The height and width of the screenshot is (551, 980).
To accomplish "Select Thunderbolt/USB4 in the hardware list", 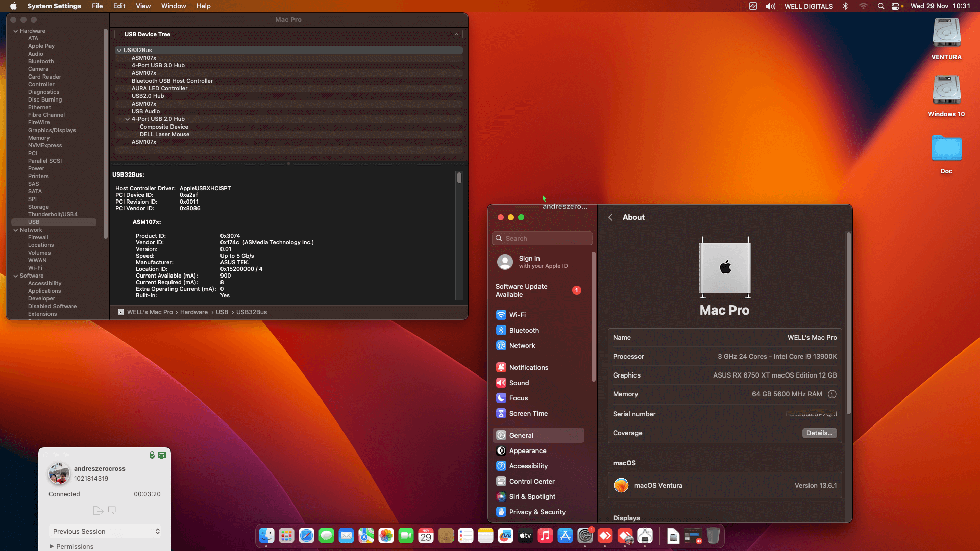I will click(53, 215).
